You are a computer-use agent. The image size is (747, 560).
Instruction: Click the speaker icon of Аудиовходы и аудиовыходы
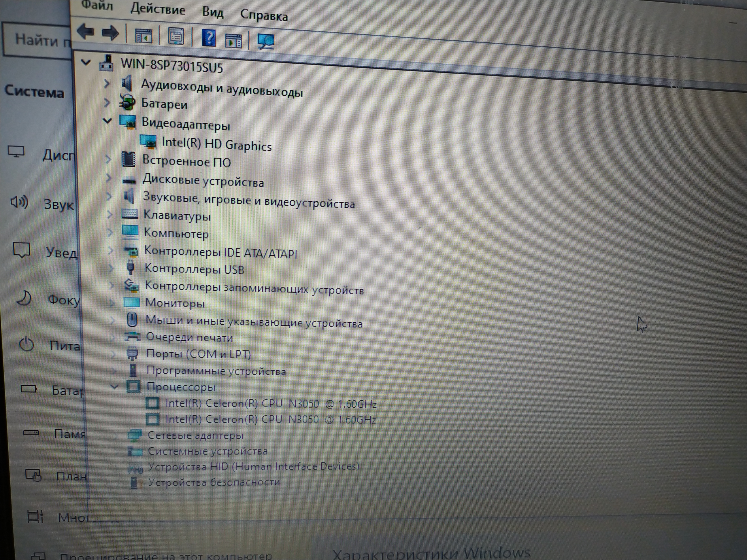point(127,83)
